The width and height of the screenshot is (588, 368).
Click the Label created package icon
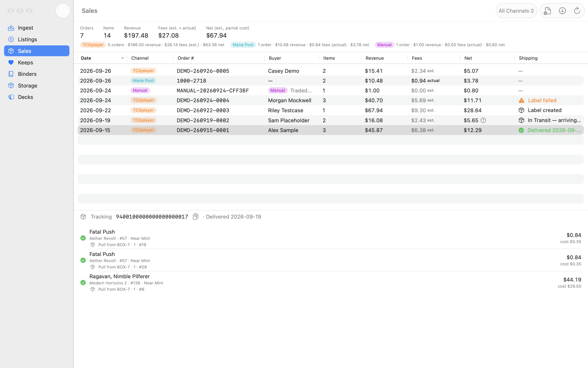[521, 110]
